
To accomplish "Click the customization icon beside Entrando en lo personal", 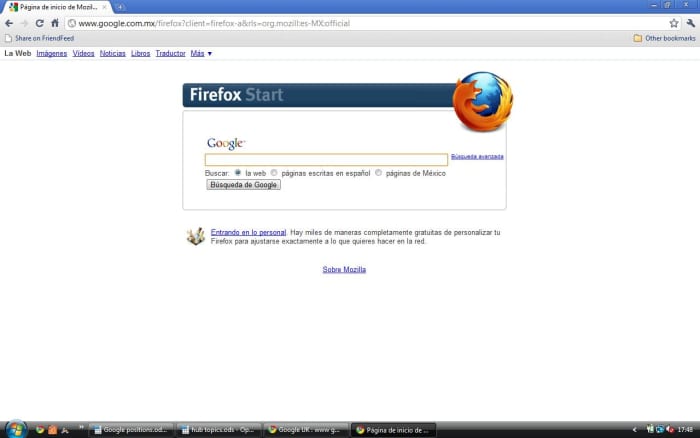I will pyautogui.click(x=196, y=236).
